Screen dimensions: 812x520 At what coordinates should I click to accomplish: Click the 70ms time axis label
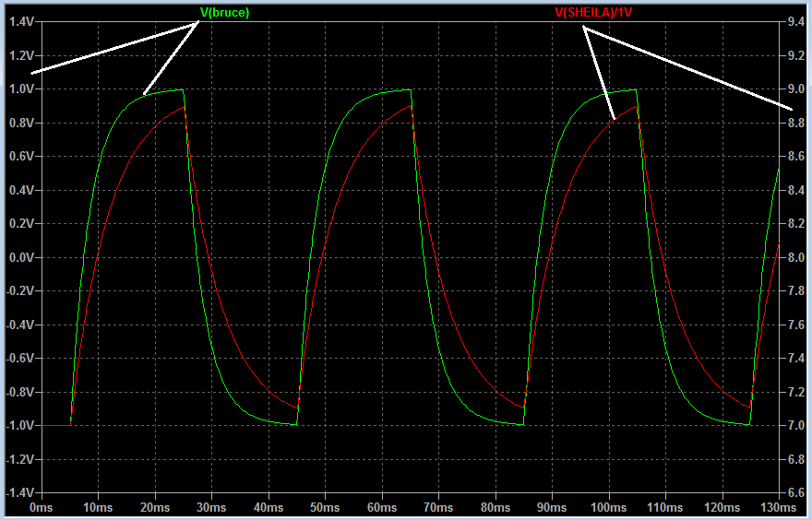tap(438, 508)
